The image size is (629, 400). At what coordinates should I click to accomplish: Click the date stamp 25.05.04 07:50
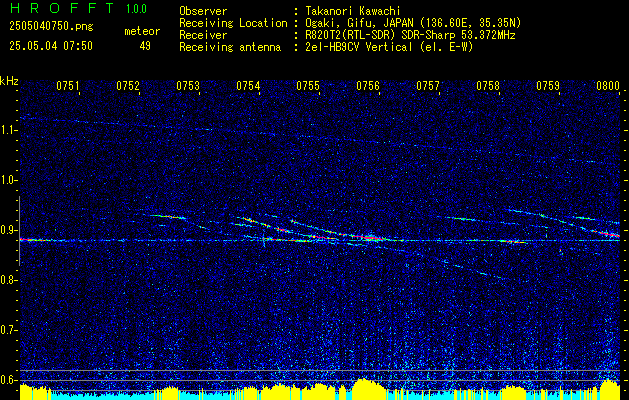[x=51, y=46]
